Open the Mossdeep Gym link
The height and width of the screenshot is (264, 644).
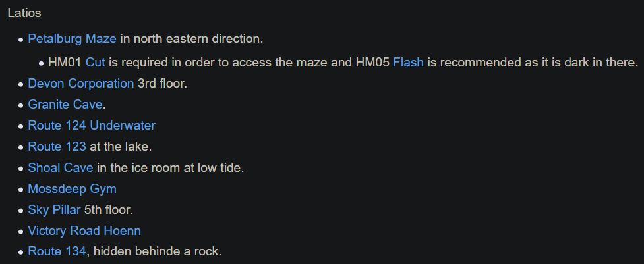point(72,189)
